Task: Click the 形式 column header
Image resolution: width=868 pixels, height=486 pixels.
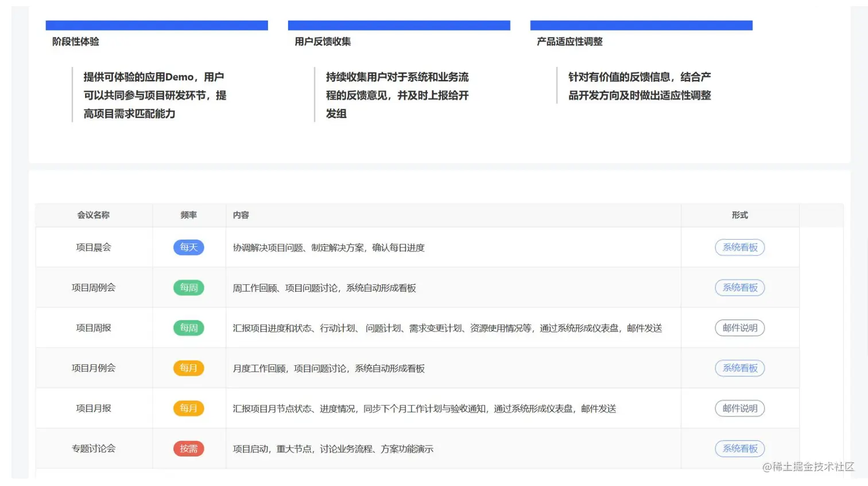Action: click(739, 215)
